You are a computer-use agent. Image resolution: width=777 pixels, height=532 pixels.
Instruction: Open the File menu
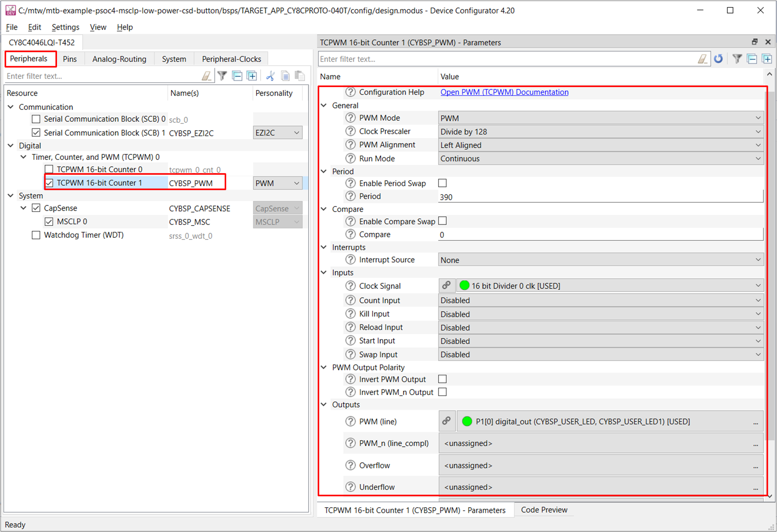click(12, 27)
